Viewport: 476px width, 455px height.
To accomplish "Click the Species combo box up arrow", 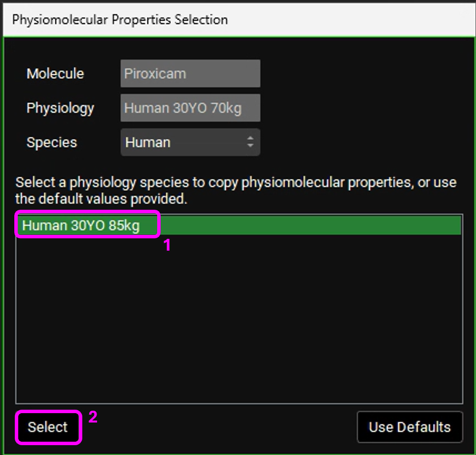I will click(250, 139).
